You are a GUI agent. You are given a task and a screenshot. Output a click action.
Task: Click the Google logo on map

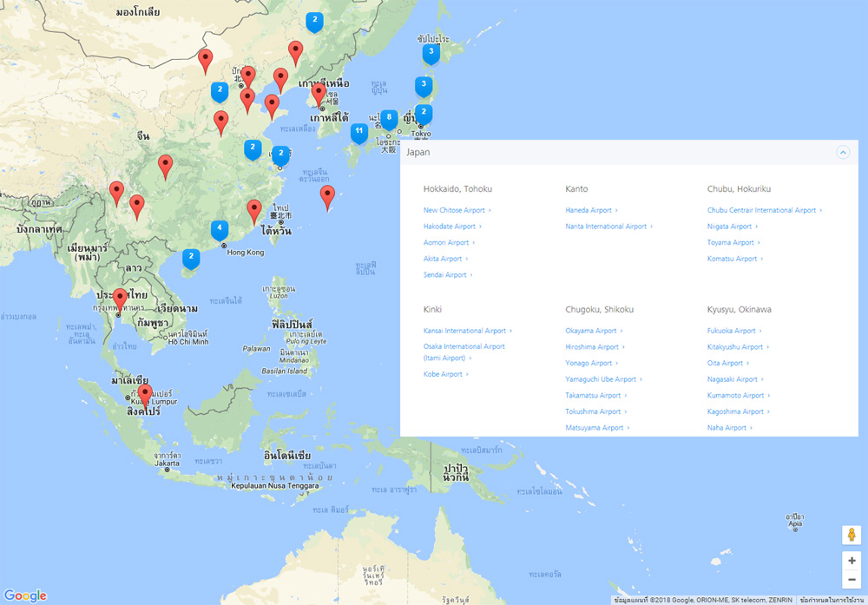pos(25,595)
